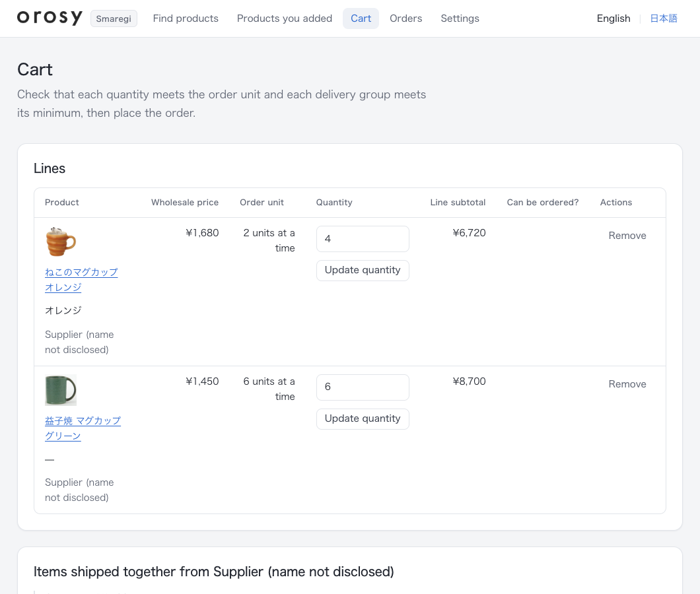Click the '6 units at a time' cell
Screen dimensions: 700x594
tap(269, 389)
